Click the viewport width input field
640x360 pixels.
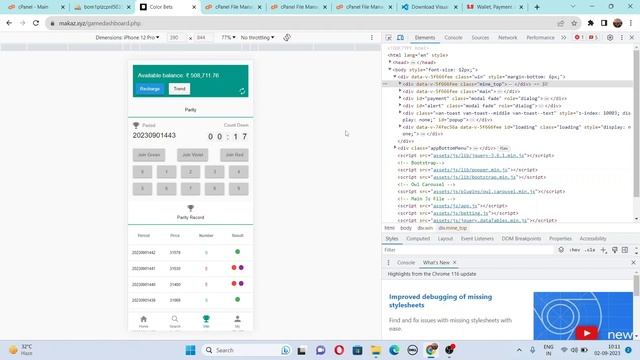point(176,38)
